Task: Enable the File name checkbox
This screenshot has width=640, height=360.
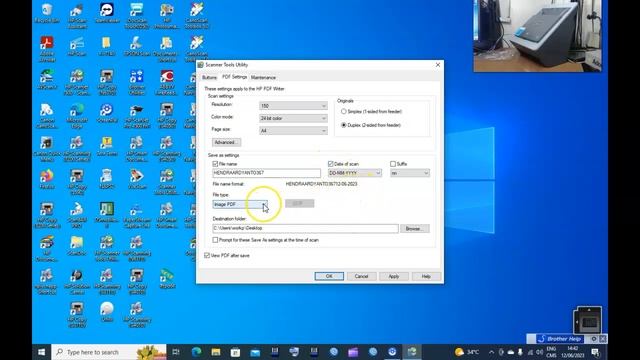Action: [x=215, y=164]
